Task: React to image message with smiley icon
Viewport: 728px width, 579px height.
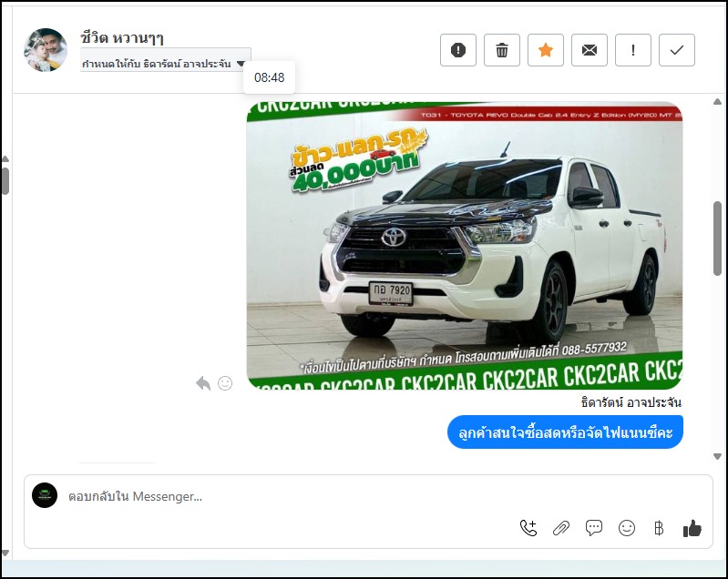Action: click(225, 383)
